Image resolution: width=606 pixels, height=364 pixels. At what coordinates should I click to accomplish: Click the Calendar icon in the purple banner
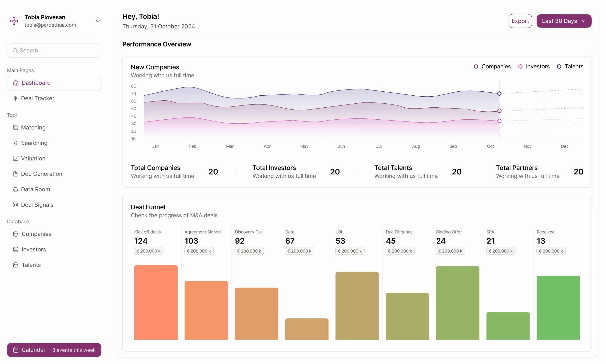click(x=16, y=350)
